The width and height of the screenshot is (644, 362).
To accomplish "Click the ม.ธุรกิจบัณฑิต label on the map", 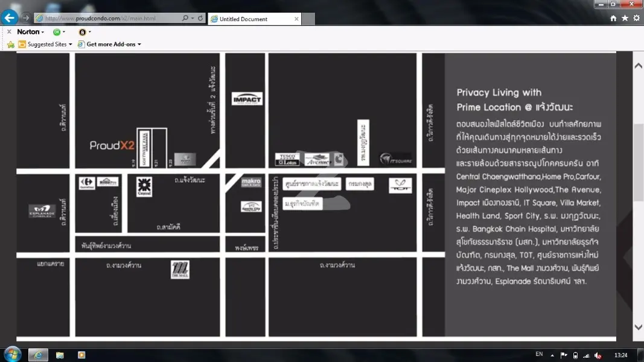I will click(x=302, y=203).
